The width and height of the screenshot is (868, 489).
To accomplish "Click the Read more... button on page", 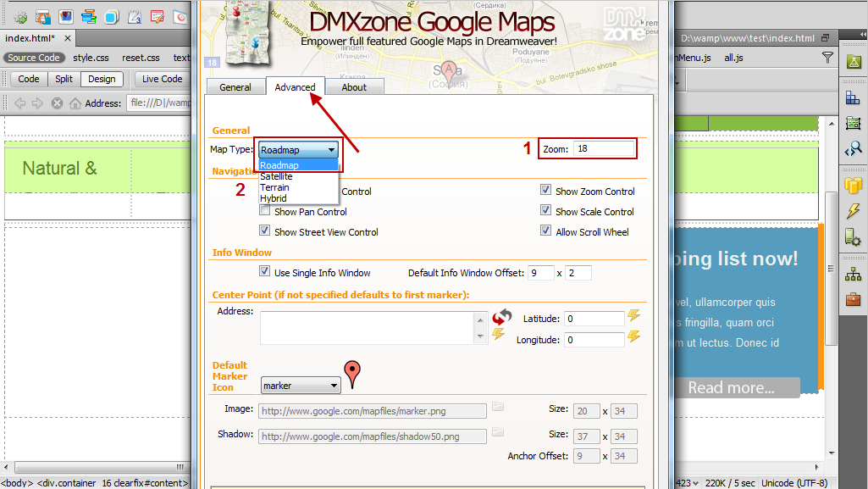I will point(736,387).
